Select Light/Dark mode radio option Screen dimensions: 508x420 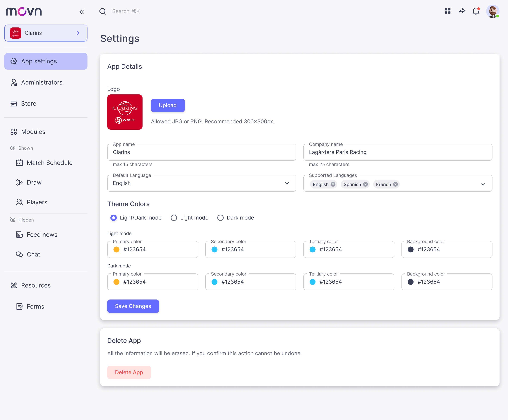tap(113, 218)
